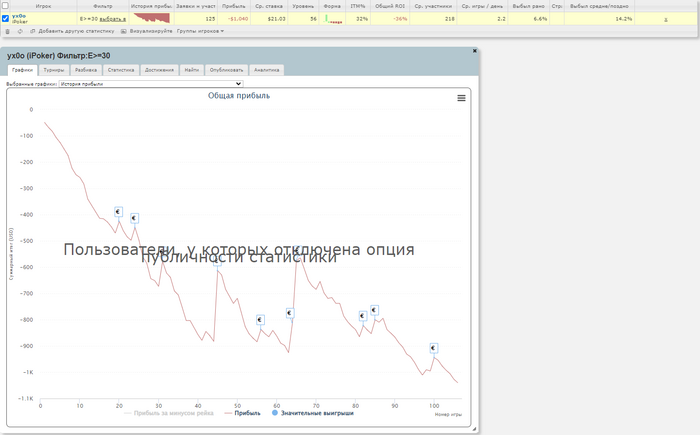Open the chart context menu (hamburger icon)
700x435 pixels.
(461, 98)
